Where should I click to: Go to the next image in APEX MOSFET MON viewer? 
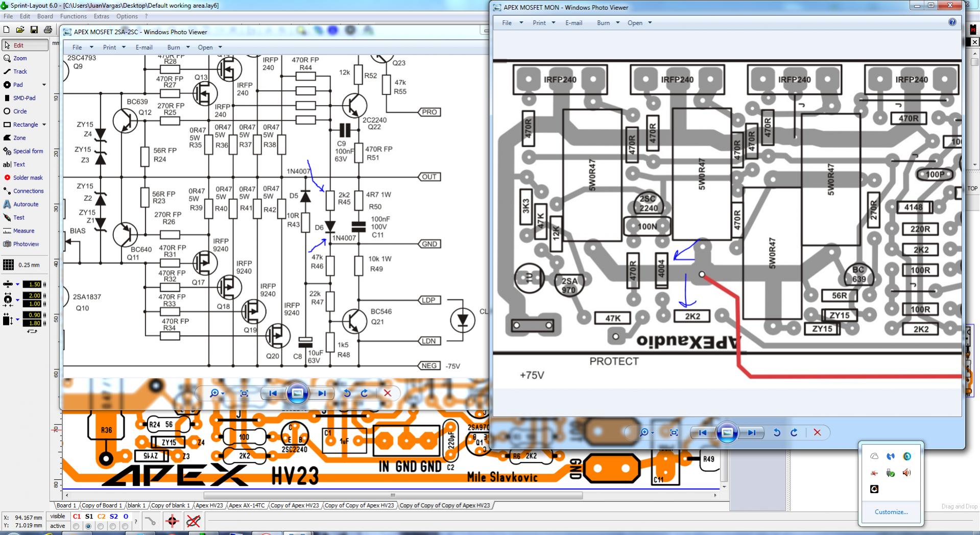[x=751, y=432]
